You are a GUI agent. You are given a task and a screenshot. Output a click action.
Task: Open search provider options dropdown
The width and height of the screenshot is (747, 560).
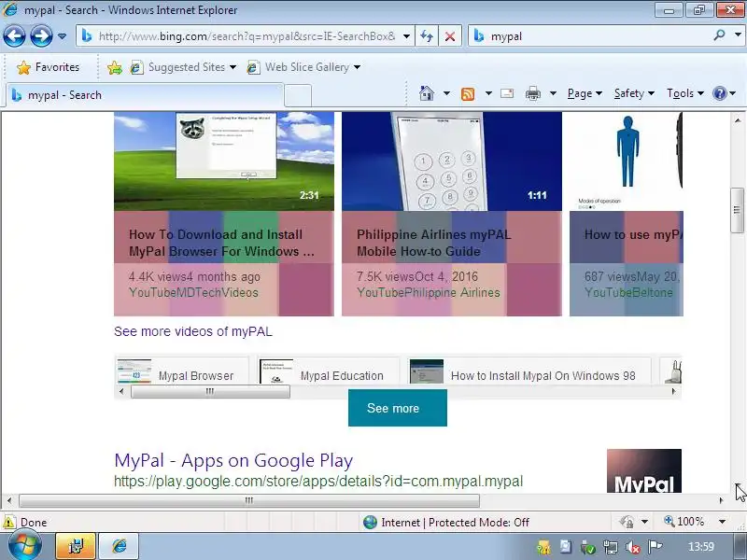(x=738, y=35)
